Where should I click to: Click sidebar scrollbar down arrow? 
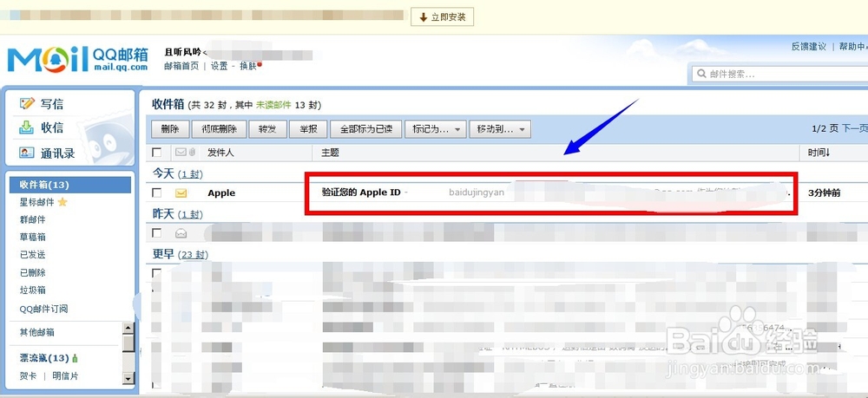pos(128,379)
